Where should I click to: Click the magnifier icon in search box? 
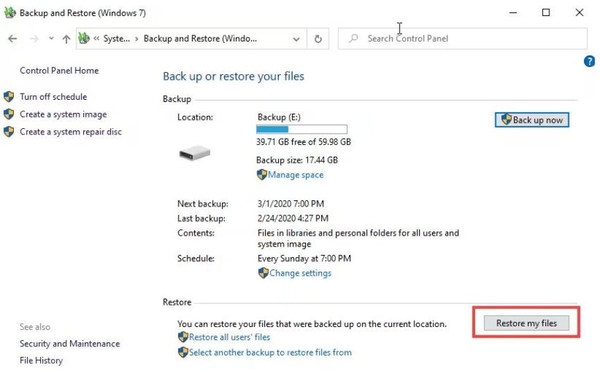354,38
